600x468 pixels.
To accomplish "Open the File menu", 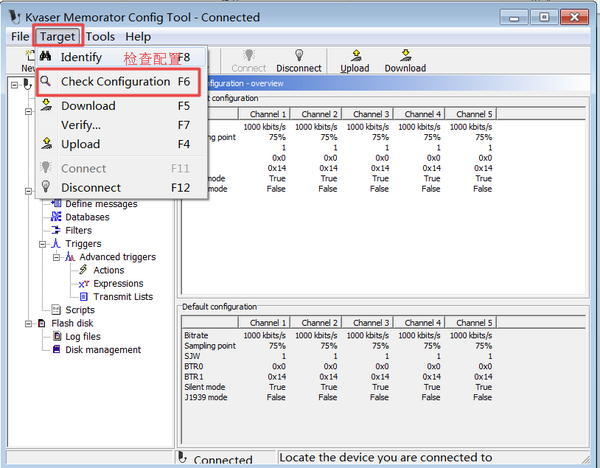I will pos(20,37).
